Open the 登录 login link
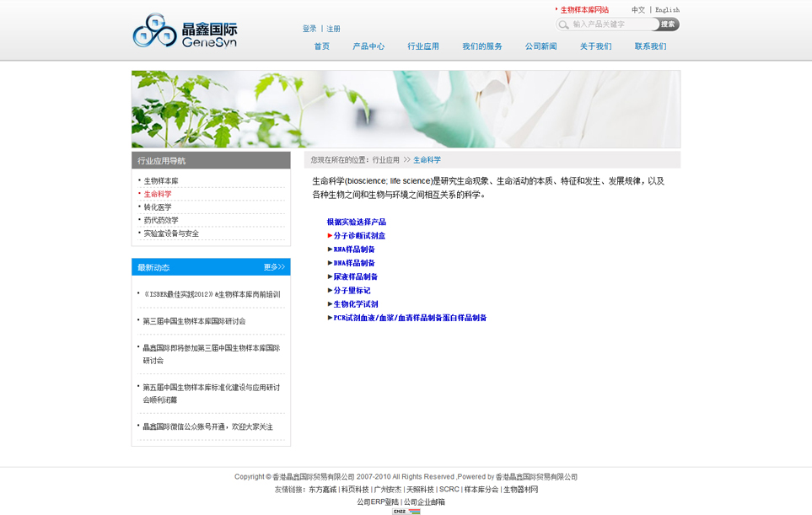Image resolution: width=812 pixels, height=515 pixels. [309, 29]
